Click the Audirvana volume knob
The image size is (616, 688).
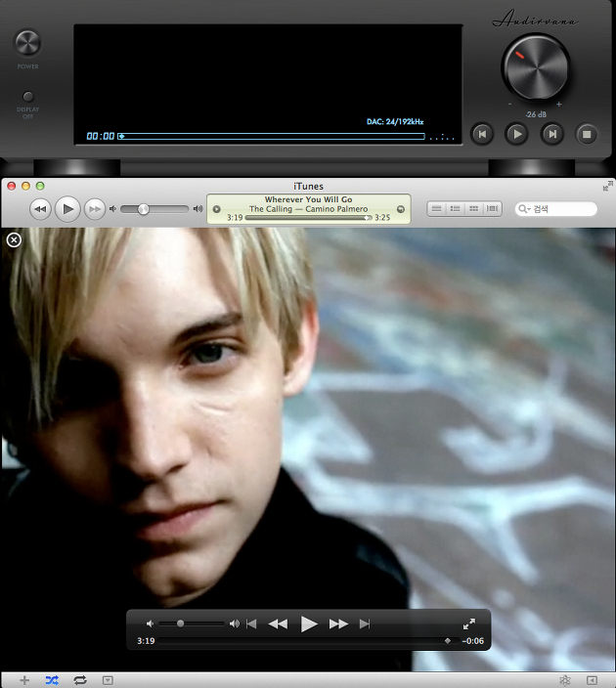click(x=535, y=68)
